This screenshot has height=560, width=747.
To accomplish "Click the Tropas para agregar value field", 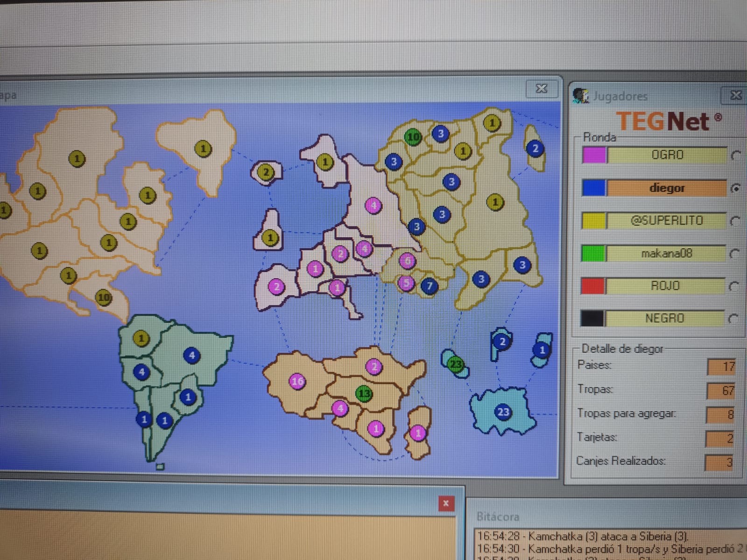I will (x=720, y=414).
